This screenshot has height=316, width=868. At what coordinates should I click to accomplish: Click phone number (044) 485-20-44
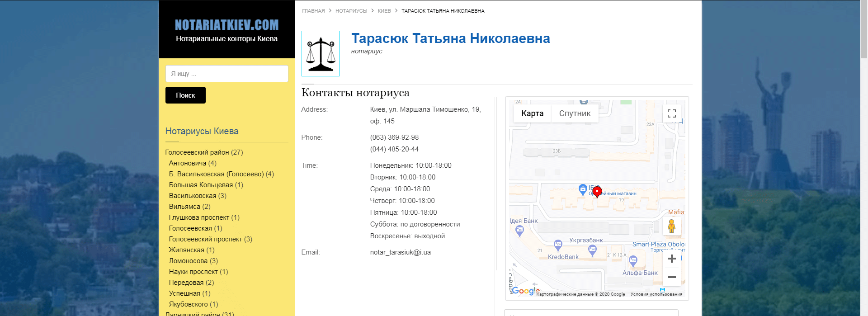(394, 149)
